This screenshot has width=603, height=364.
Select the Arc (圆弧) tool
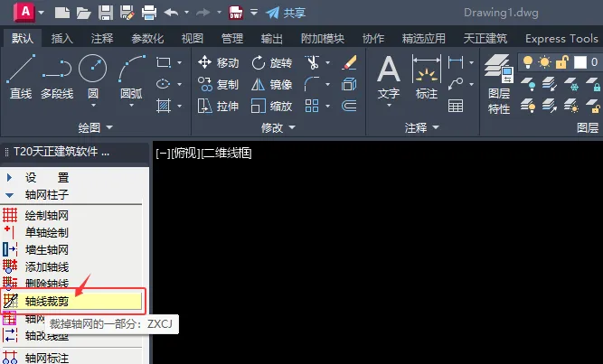point(131,79)
